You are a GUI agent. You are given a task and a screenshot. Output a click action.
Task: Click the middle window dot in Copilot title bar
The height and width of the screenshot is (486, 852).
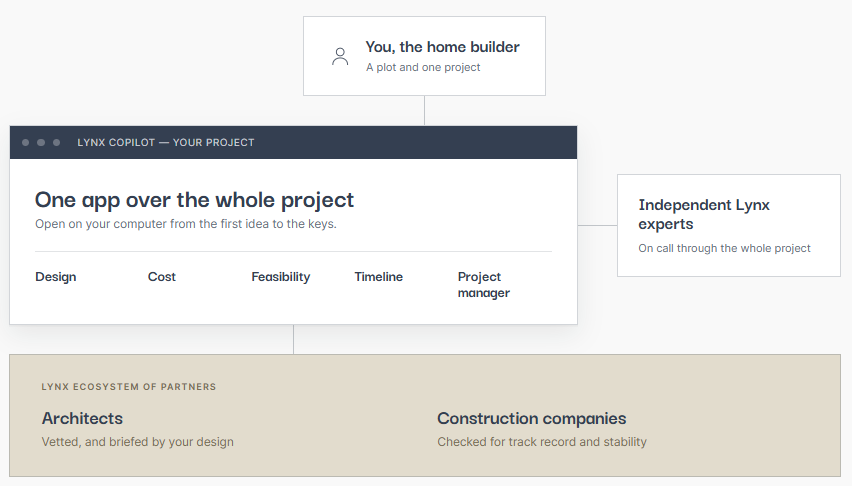click(x=41, y=142)
